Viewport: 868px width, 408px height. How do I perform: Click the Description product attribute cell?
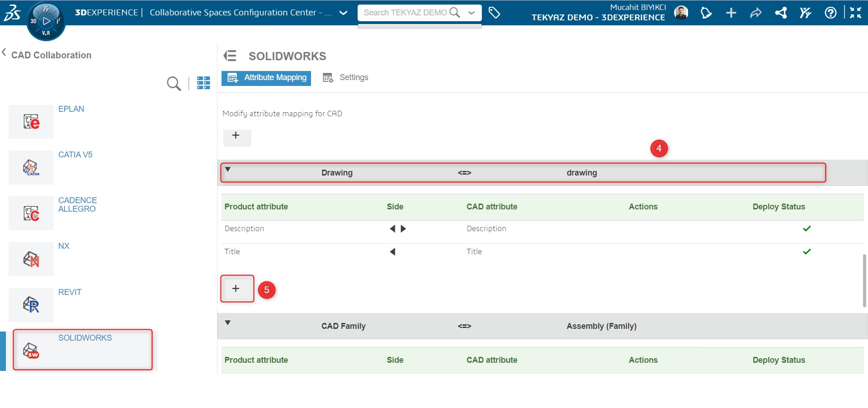click(244, 229)
